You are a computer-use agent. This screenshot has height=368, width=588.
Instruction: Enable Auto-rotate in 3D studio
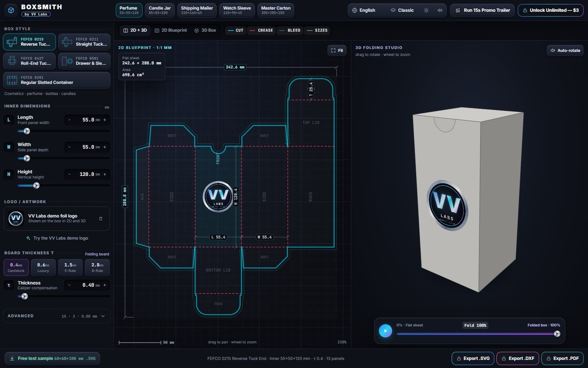pos(565,50)
